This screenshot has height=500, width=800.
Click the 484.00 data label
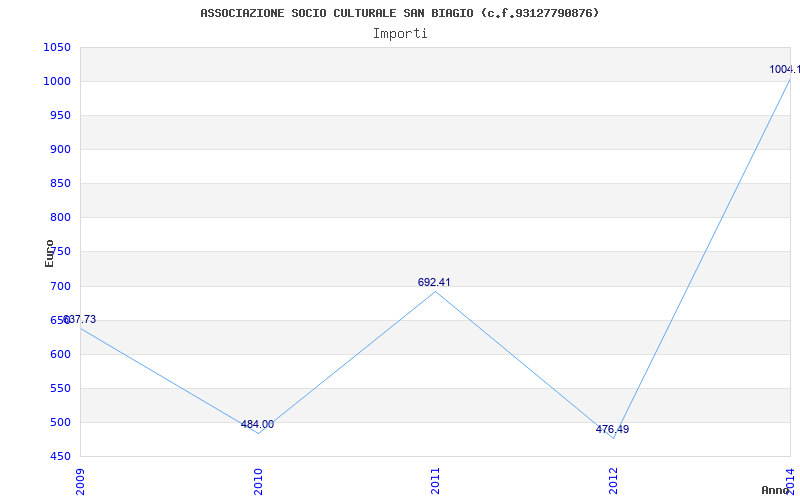[257, 424]
